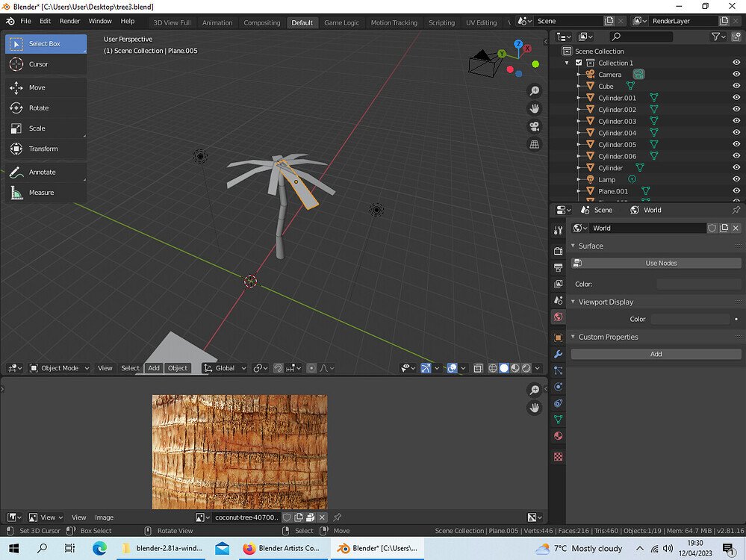Toggle proportional editing button
The height and width of the screenshot is (560, 746).
tap(311, 368)
